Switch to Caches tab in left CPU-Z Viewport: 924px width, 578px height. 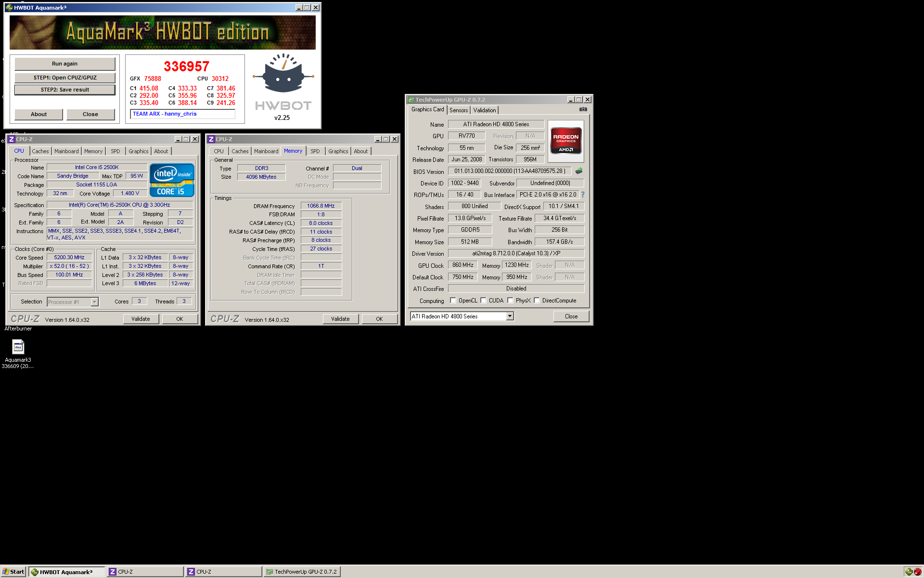40,151
